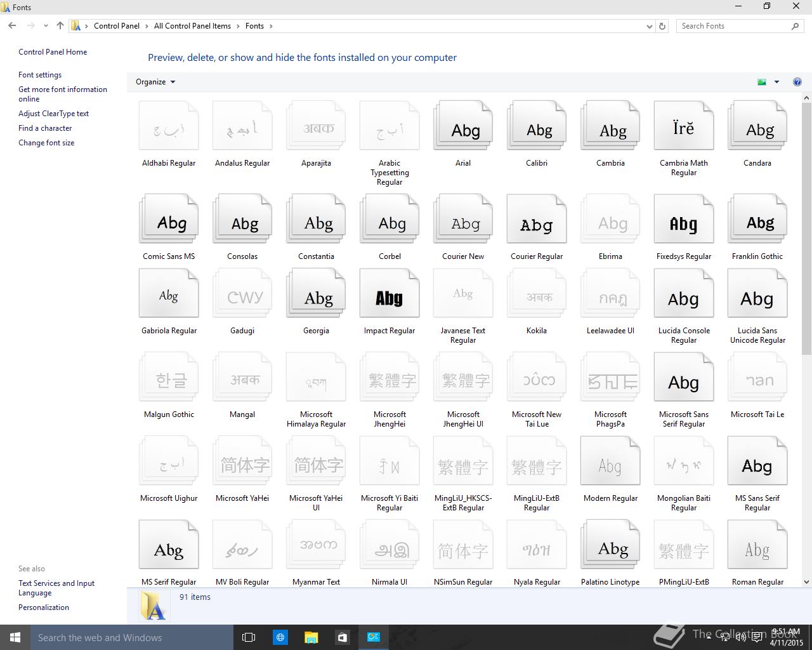Click Control Panel in the breadcrumb
812x650 pixels.
[x=117, y=26]
